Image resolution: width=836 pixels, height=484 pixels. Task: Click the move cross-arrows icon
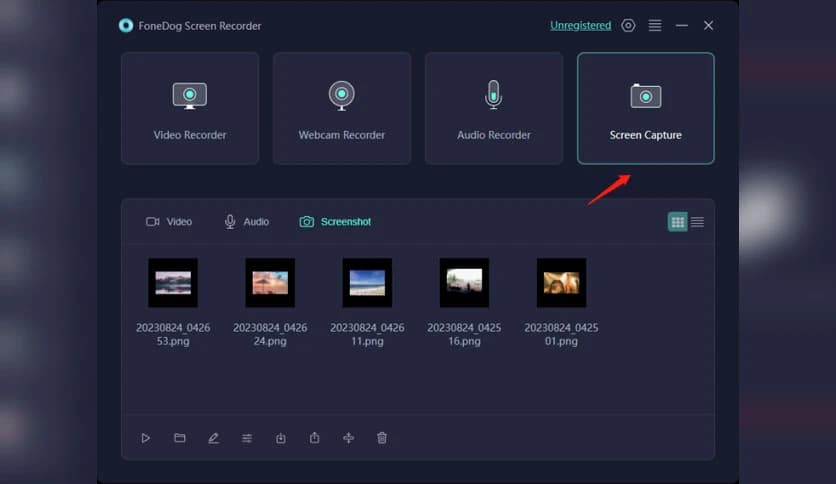(x=348, y=438)
